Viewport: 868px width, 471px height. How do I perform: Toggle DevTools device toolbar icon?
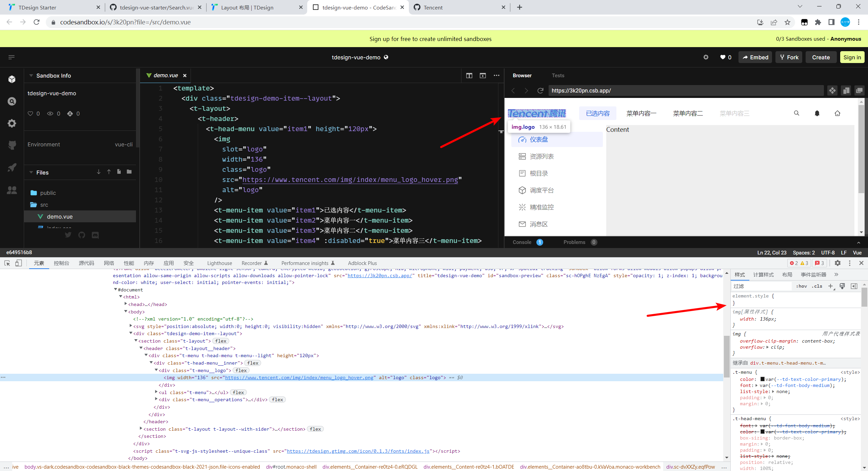point(19,263)
